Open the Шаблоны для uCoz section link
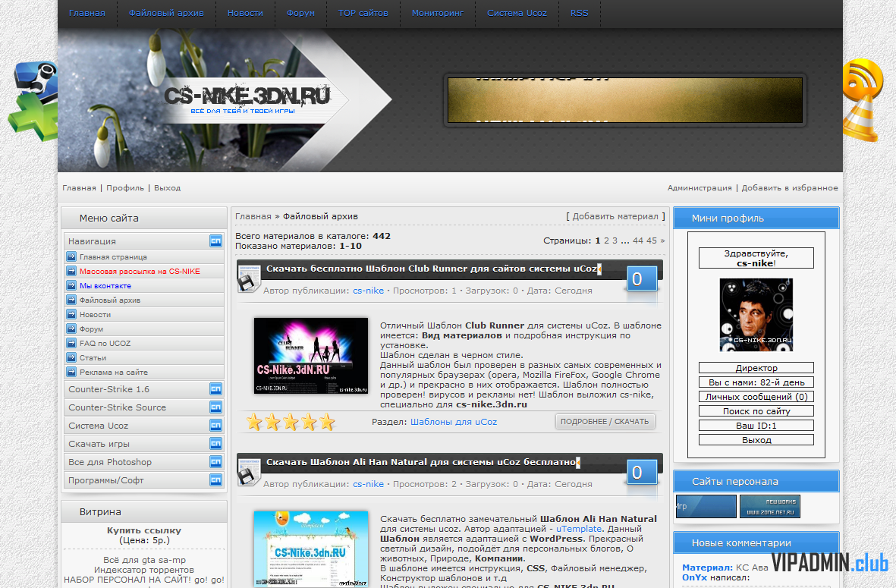896x588 pixels. tap(454, 423)
